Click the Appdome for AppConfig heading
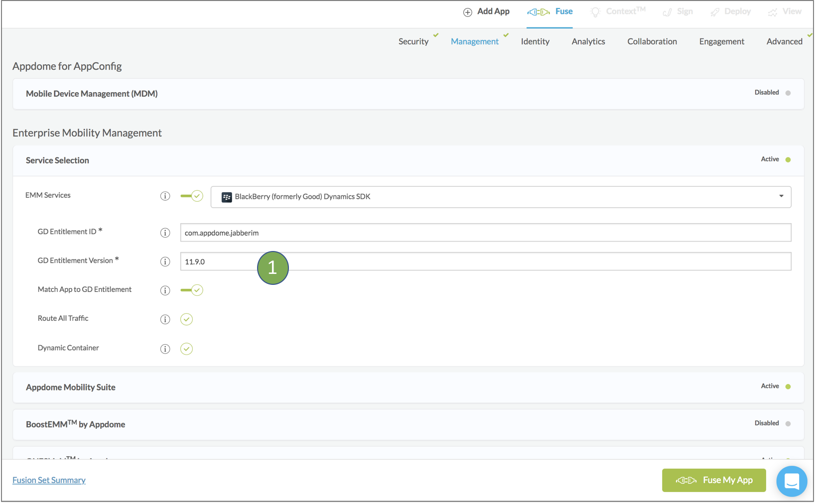Screen dimensions: 815x504 pos(67,66)
